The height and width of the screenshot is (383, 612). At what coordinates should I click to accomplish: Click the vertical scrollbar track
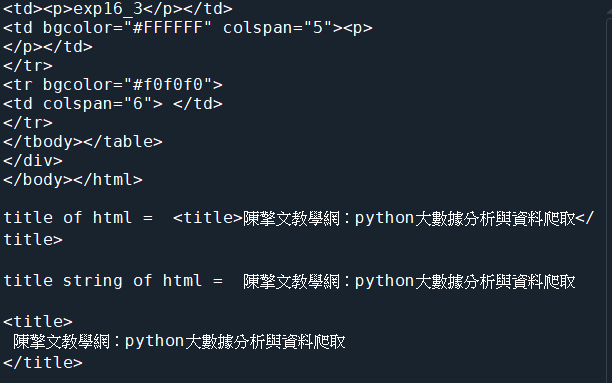608,201
